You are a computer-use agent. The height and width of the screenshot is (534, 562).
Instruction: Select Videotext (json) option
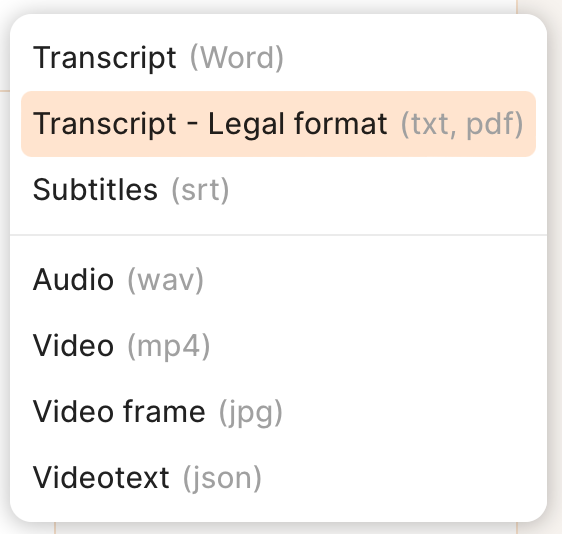[278, 478]
